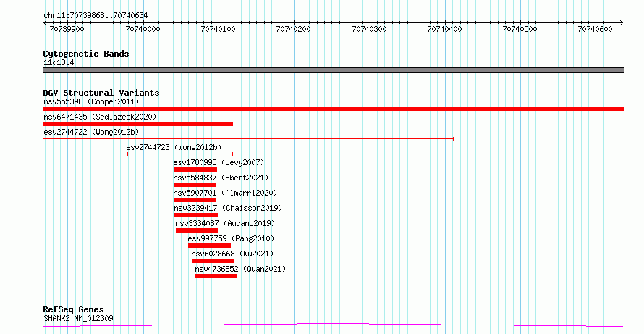Click the red bar under esv997759
This screenshot has width=644, height=334.
[x=209, y=246]
